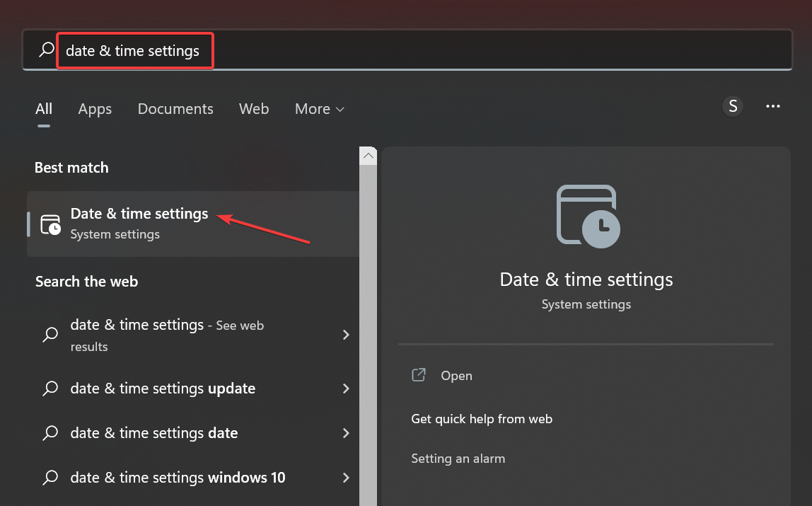Select 'date & time settings - See web results'
This screenshot has width=812, height=506.
(193, 335)
